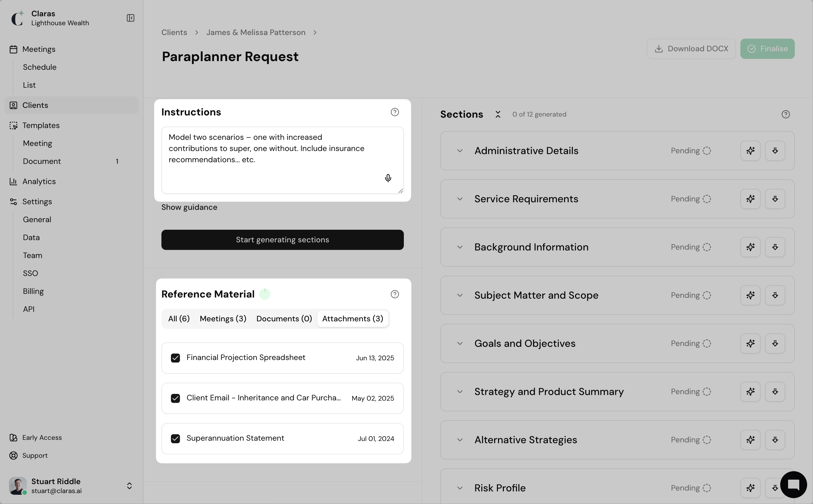This screenshot has width=813, height=504.
Task: Open James & Melissa Patterson breadcrumb
Action: coord(256,32)
